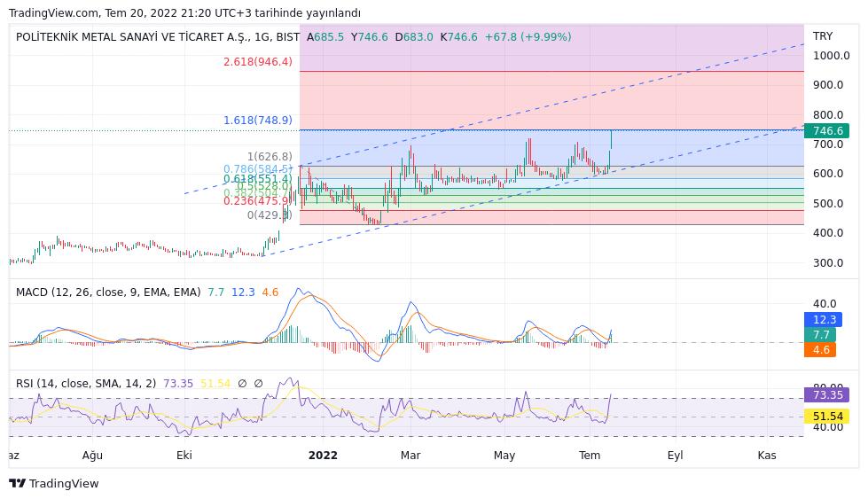Image resolution: width=868 pixels, height=499 pixels.
Task: Click the MACD indicator title label
Action: tap(108, 292)
